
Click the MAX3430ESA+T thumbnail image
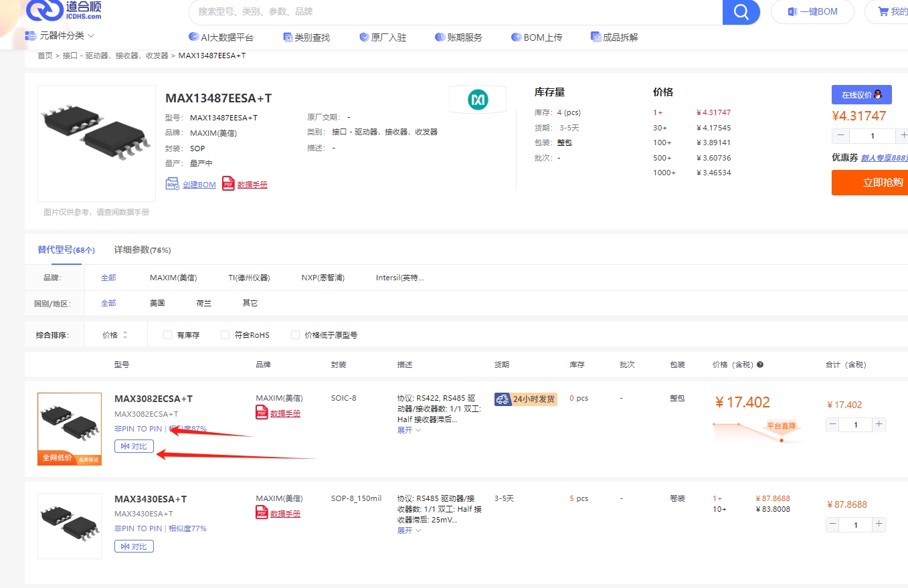click(70, 526)
